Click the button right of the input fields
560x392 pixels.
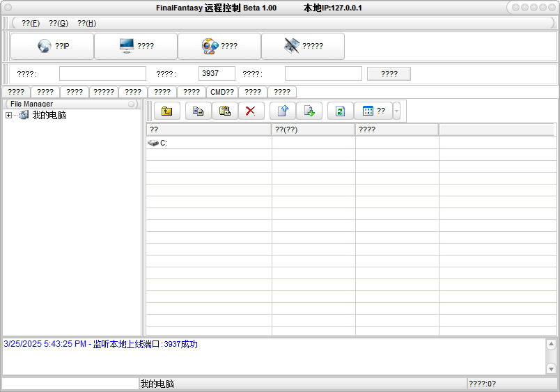click(x=389, y=74)
